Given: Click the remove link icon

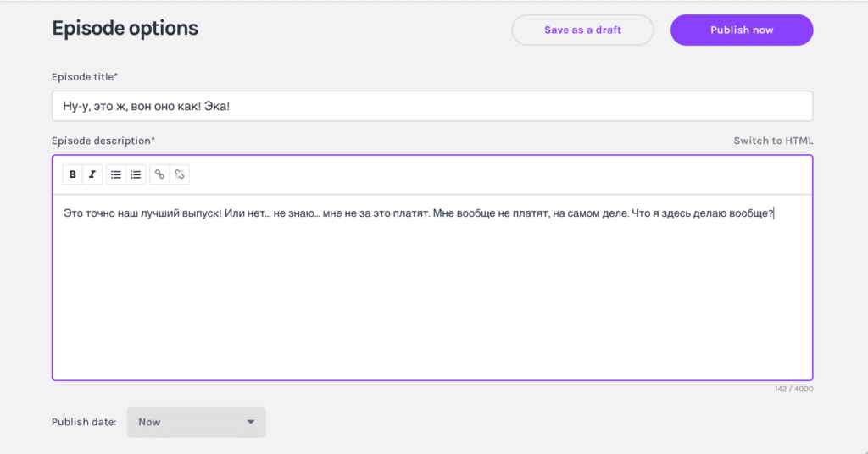Looking at the screenshot, I should (179, 174).
